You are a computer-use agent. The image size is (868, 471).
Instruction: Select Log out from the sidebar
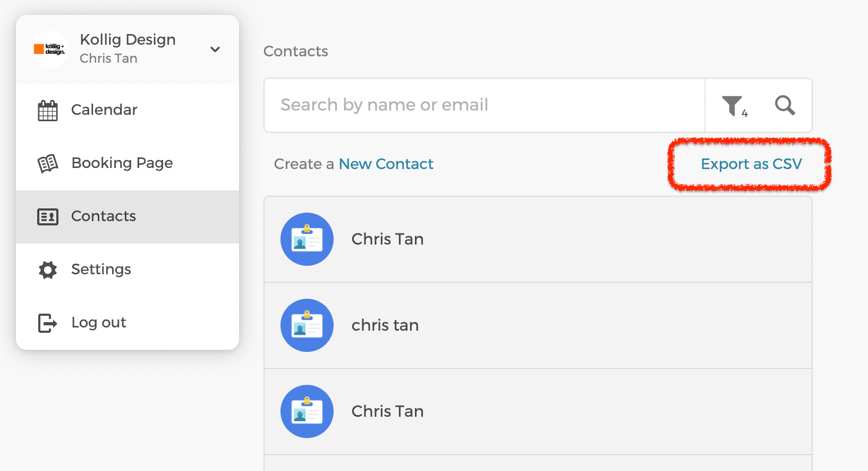click(127, 323)
